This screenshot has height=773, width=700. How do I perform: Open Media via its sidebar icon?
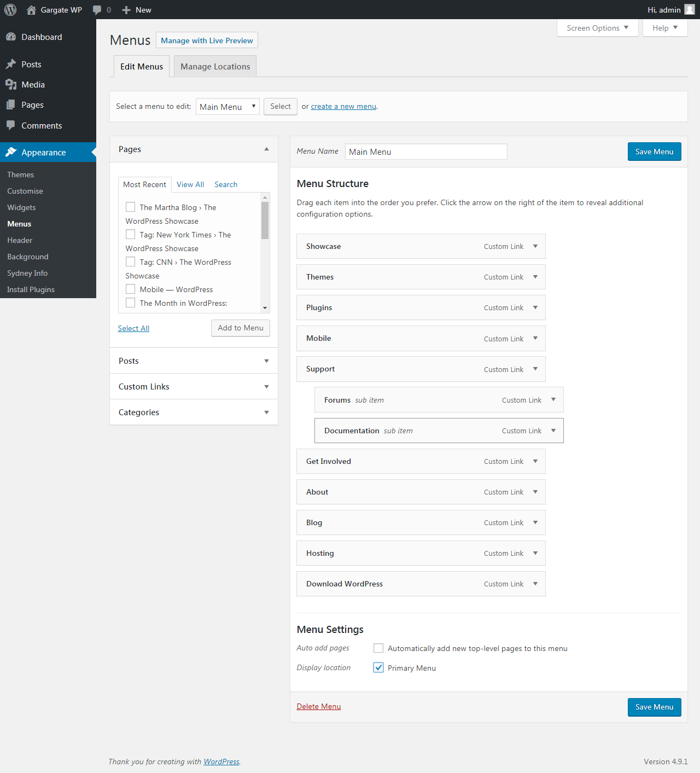[11, 84]
